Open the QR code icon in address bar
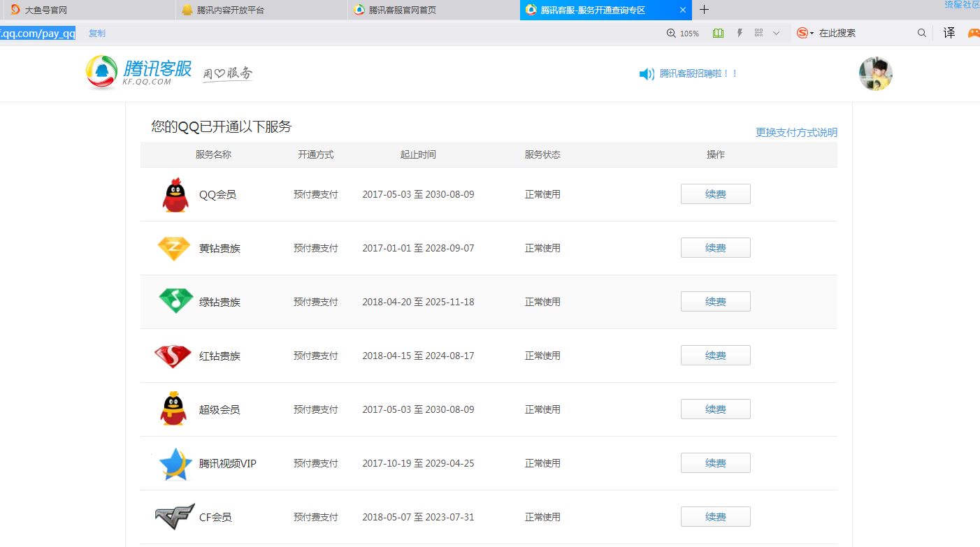The height and width of the screenshot is (547, 980). 758,33
